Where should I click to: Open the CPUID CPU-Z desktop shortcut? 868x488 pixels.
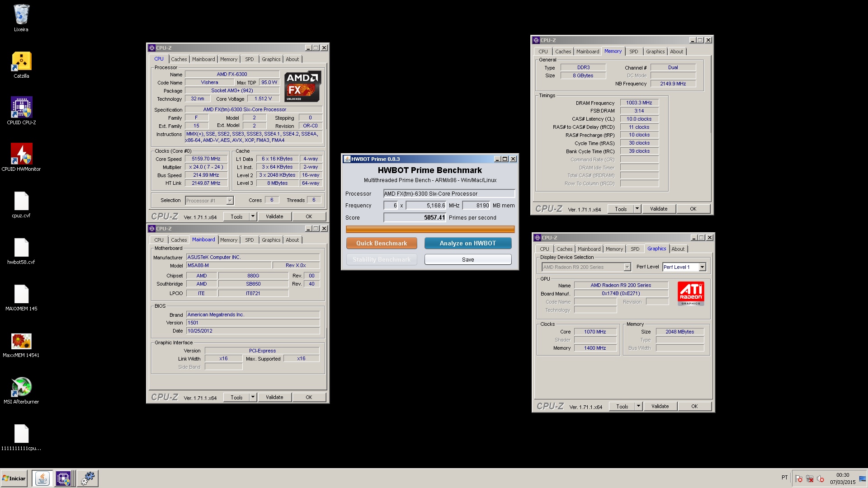point(21,108)
